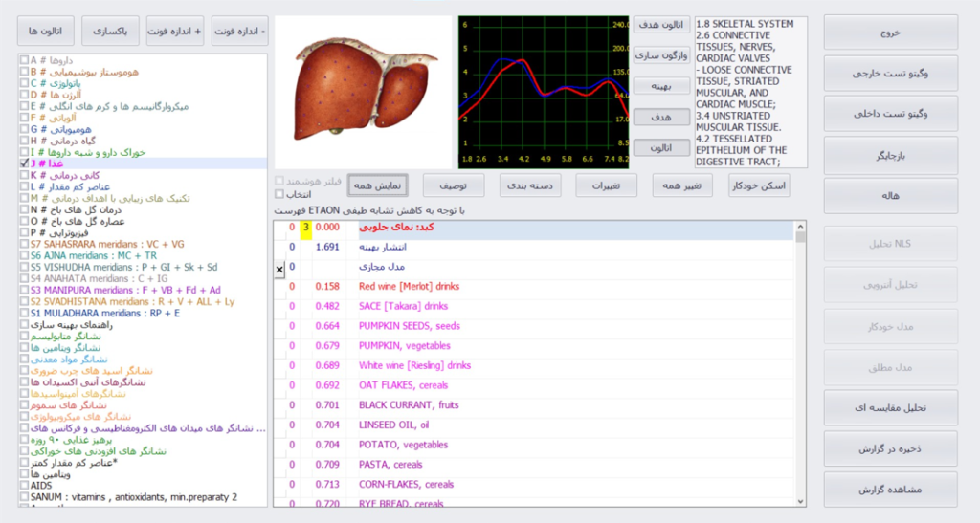Select 'S1 MULADHARA meridians' list entry
Viewport: 980px width, 523px height.
pyautogui.click(x=103, y=313)
